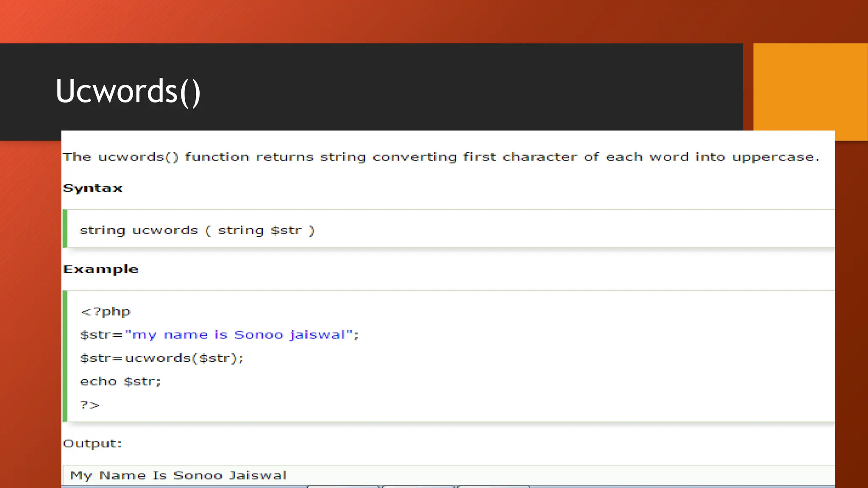Click the line assigning "my name is Sonoo jaiswal"
Screen dimensions: 868x488
(x=219, y=335)
